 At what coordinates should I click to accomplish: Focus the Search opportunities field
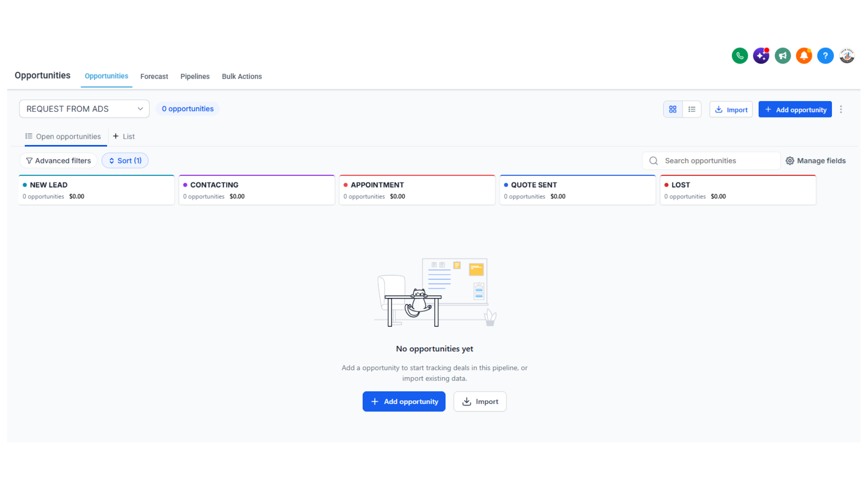coord(712,161)
